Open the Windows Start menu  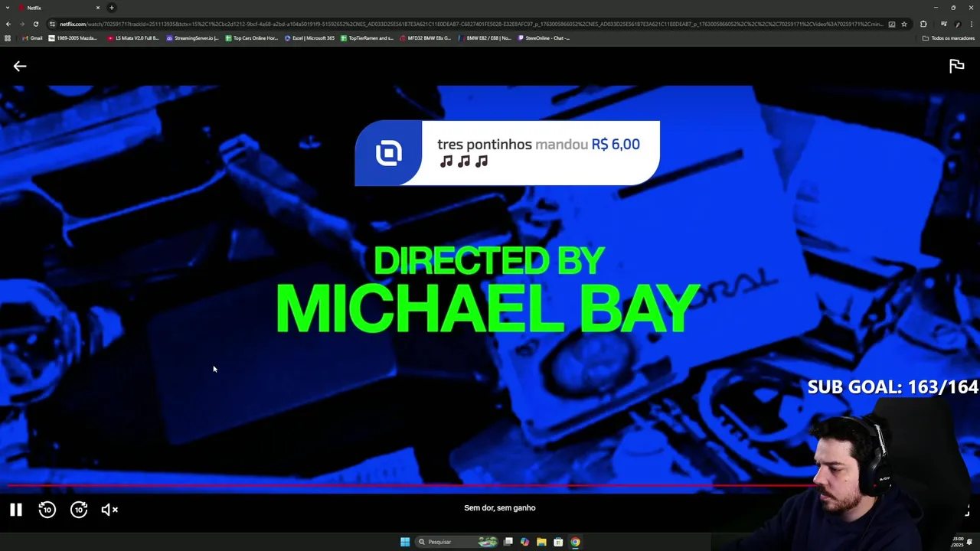point(405,542)
